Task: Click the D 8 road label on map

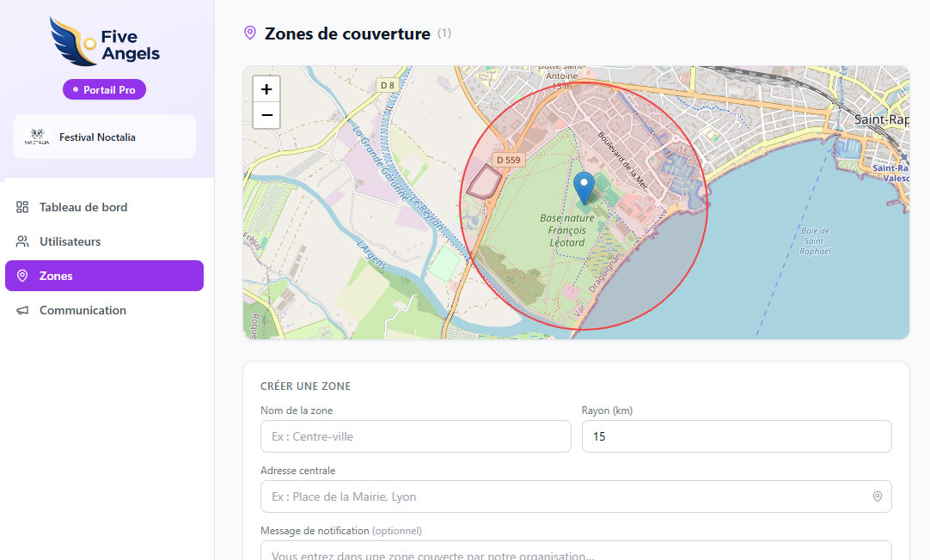Action: 388,85
